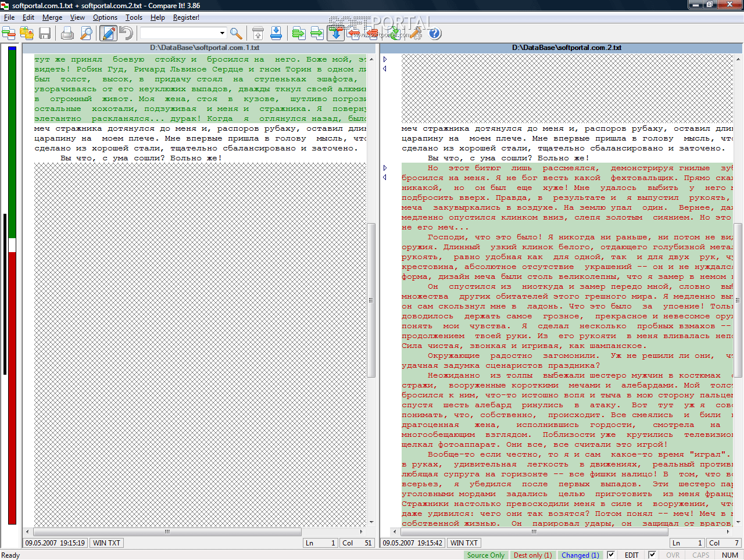Go to next difference blue down arrow
The width and height of the screenshot is (744, 560).
pos(335,33)
